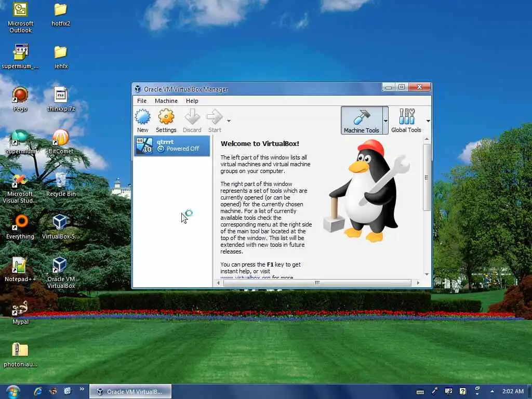
Task: Expand the quick launch overflow chevron
Action: click(x=82, y=389)
